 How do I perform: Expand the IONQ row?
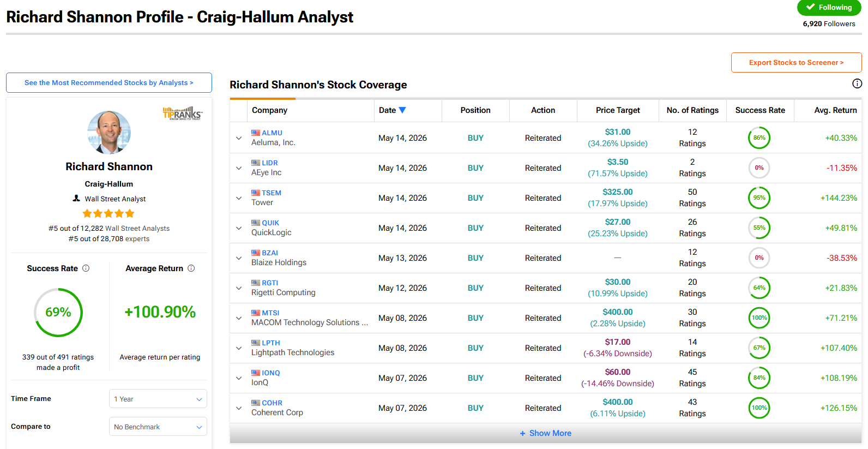[239, 378]
